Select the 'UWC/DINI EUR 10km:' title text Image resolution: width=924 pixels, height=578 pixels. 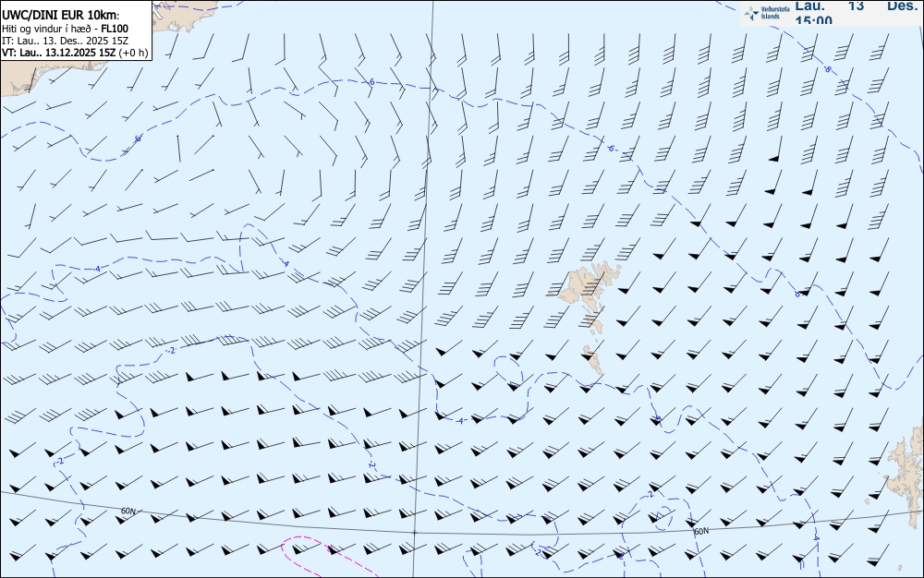(x=61, y=16)
